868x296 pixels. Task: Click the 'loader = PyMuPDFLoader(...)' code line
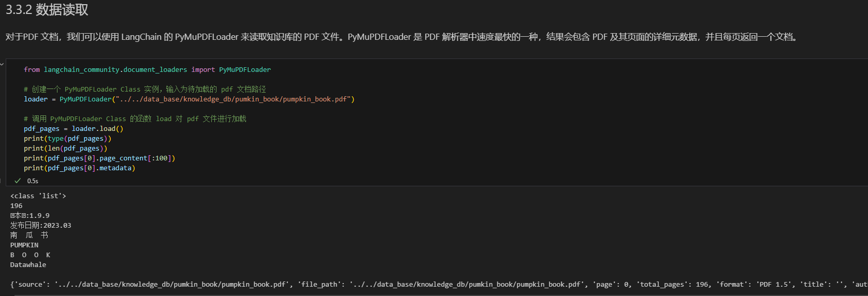pos(189,99)
